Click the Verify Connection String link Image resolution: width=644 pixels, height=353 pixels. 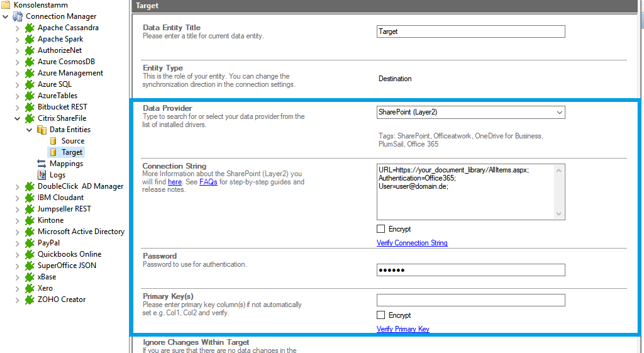point(412,243)
